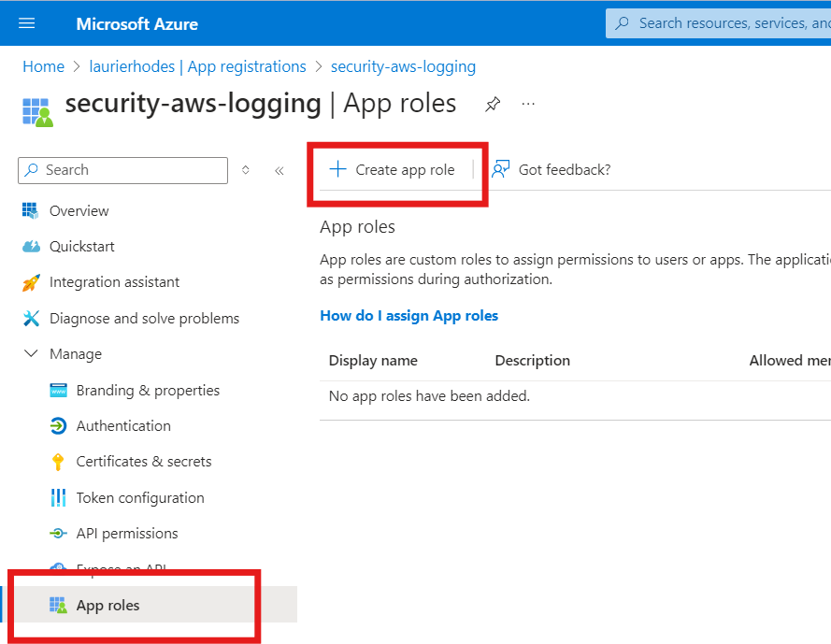Click the Description column header
Image resolution: width=831 pixels, height=644 pixels.
533,361
